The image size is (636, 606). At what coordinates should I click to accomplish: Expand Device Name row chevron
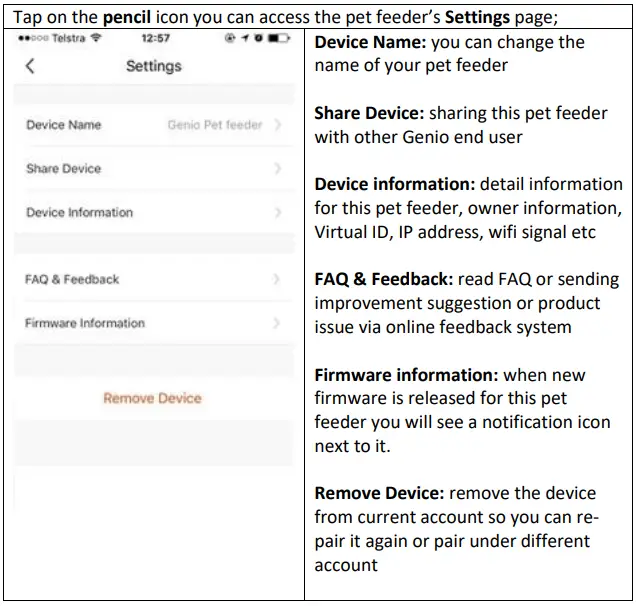point(277,126)
